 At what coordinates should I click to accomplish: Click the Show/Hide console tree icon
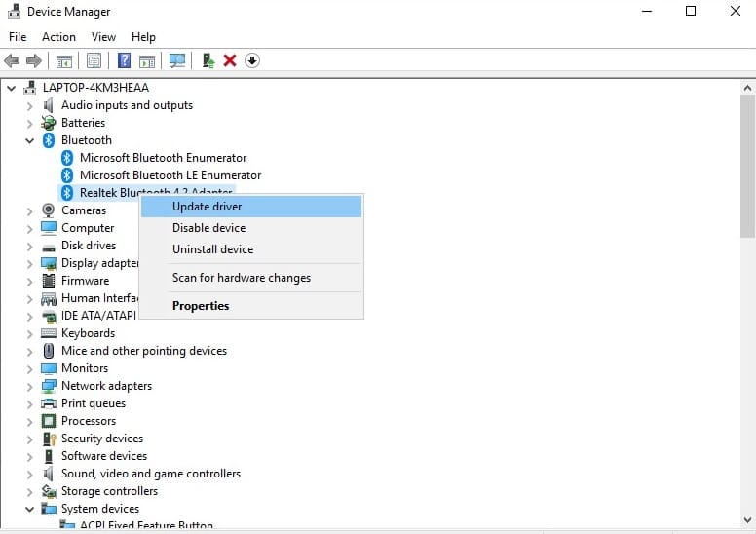(64, 60)
